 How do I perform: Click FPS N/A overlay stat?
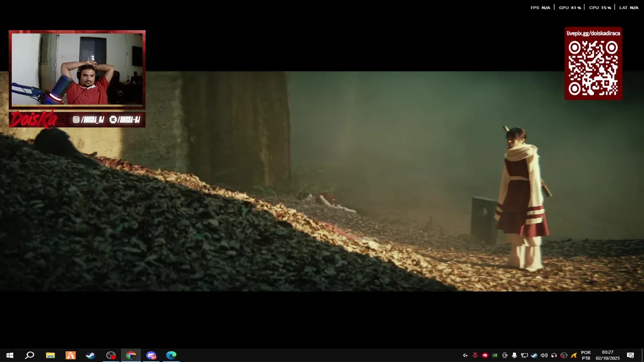click(540, 8)
